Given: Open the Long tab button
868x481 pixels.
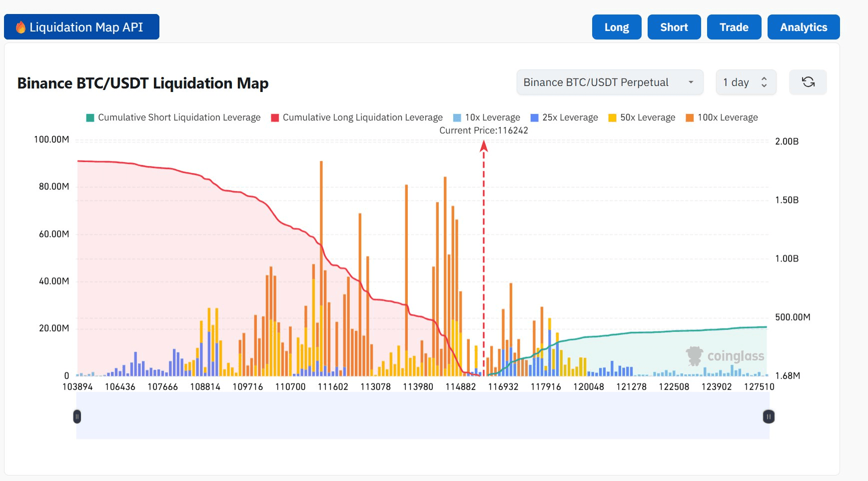Looking at the screenshot, I should [617, 27].
